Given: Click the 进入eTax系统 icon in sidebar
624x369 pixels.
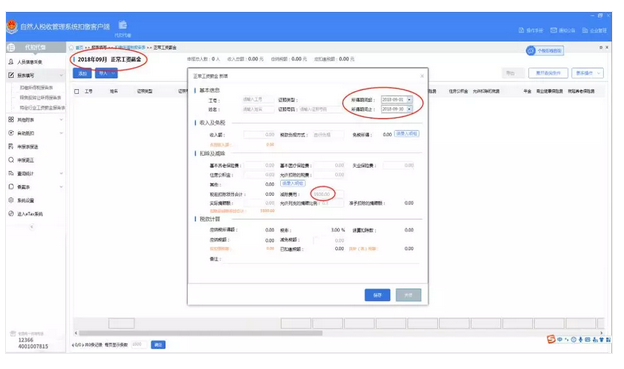Looking at the screenshot, I should point(11,213).
